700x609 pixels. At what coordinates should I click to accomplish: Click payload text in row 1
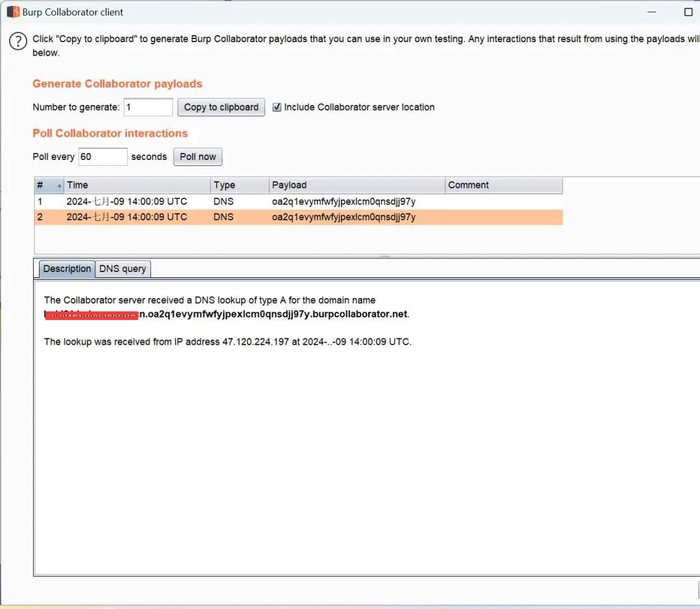344,201
